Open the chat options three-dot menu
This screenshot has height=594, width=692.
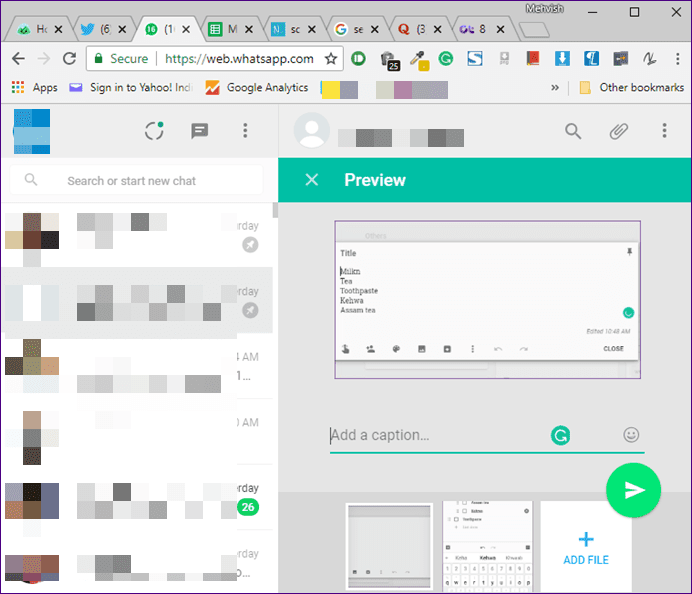click(x=664, y=131)
